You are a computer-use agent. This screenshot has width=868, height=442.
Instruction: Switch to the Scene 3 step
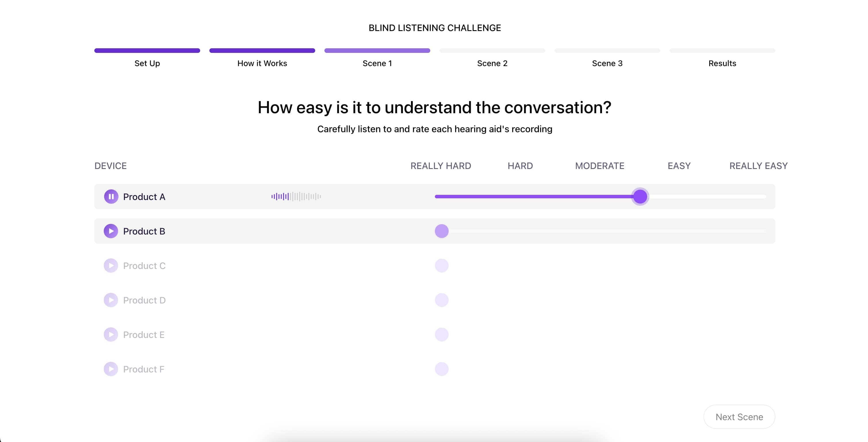coord(607,63)
